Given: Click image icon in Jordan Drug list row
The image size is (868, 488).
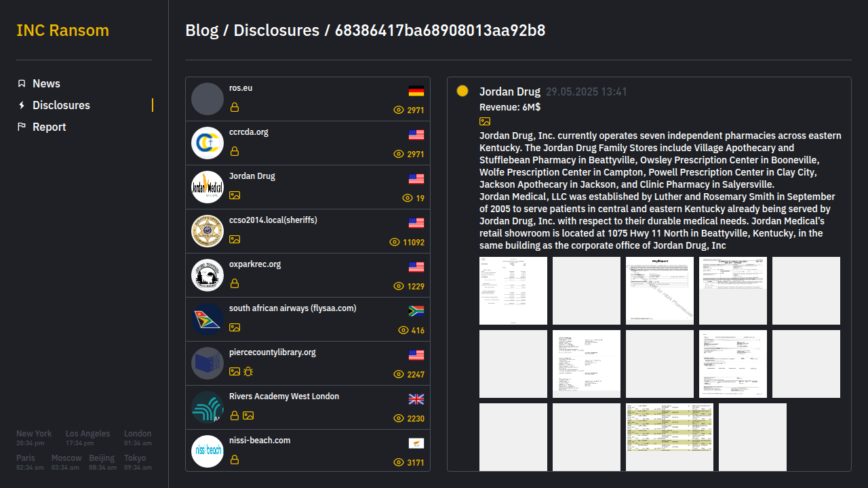Looking at the screenshot, I should [235, 195].
